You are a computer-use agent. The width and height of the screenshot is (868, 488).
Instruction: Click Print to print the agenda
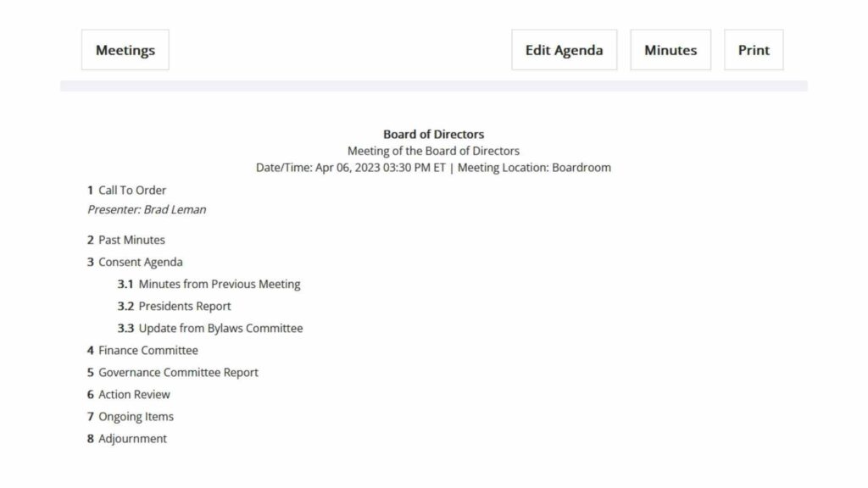point(753,50)
